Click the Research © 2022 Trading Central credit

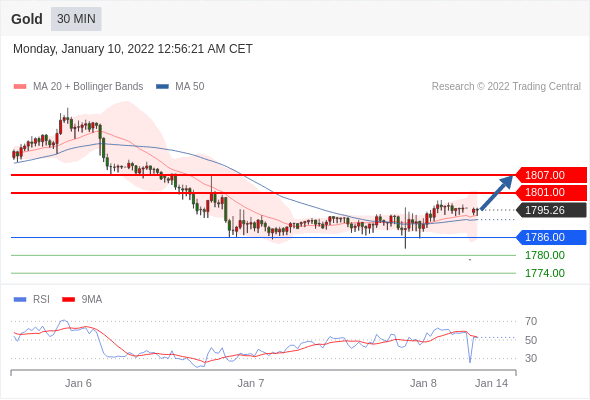[506, 87]
